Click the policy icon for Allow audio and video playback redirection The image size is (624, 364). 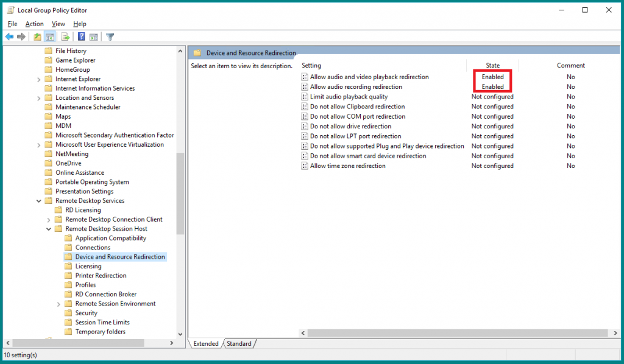coord(305,77)
